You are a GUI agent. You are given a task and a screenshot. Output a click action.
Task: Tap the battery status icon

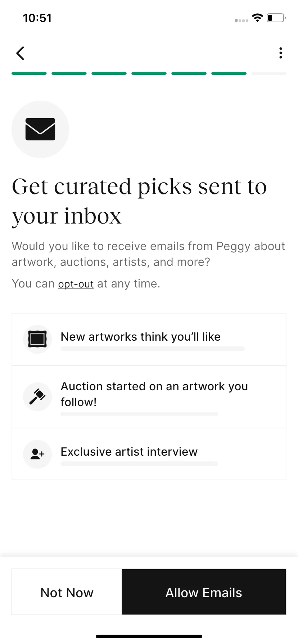[276, 18]
